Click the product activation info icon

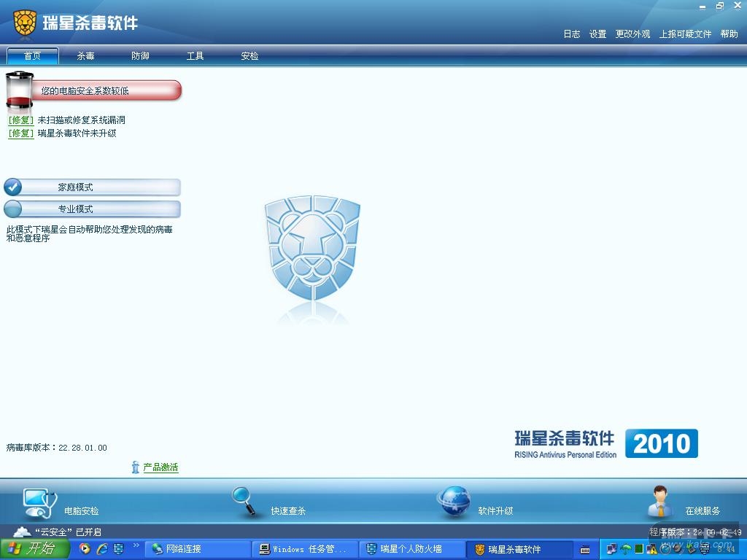[x=135, y=467]
